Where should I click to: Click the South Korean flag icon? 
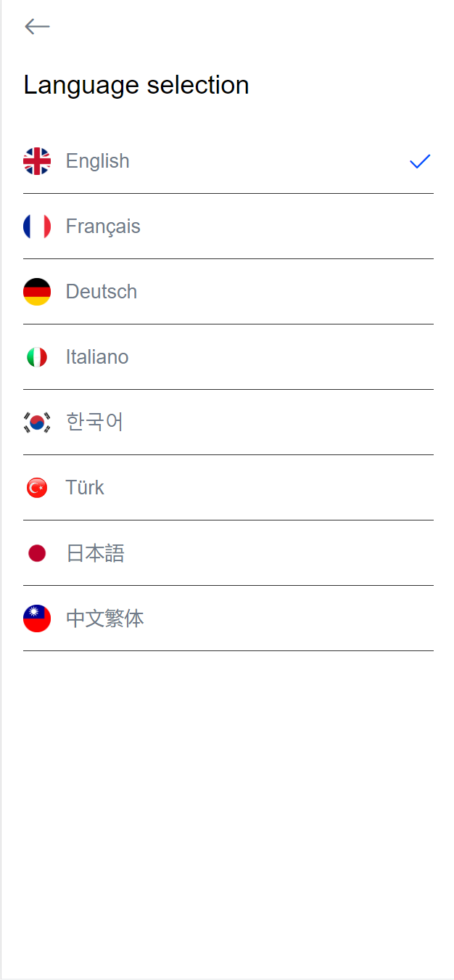point(37,422)
